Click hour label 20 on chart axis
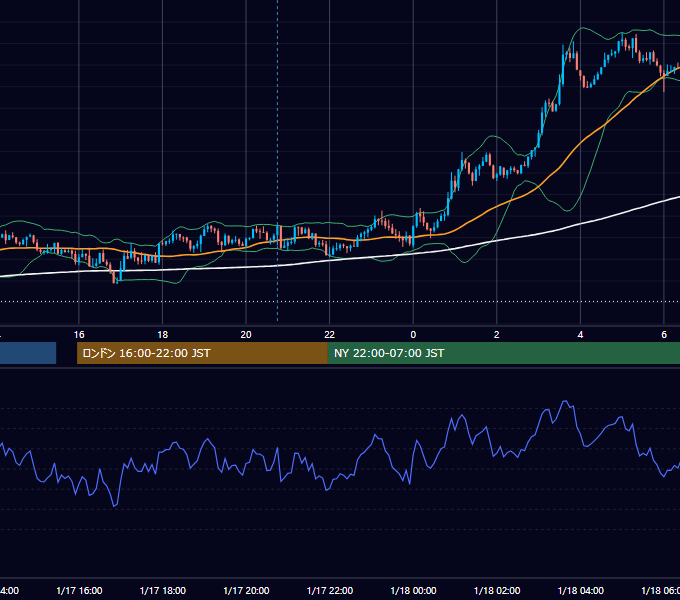Viewport: 680px width, 600px height. tap(246, 334)
